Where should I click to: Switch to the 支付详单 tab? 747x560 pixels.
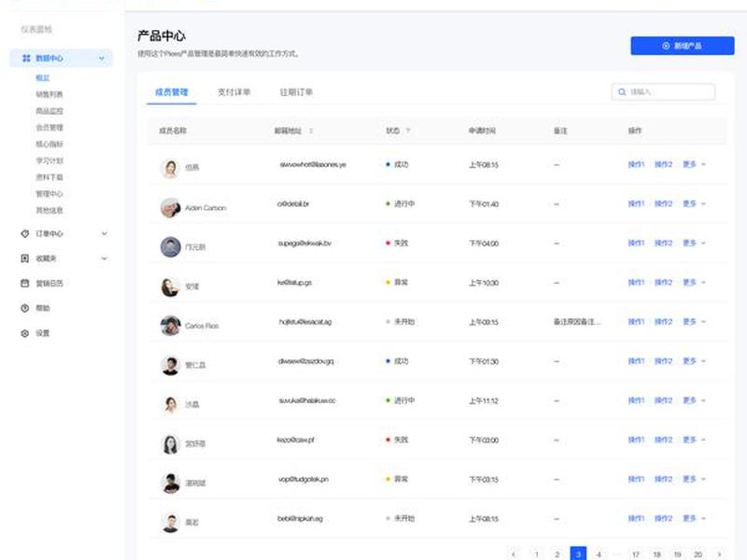234,91
